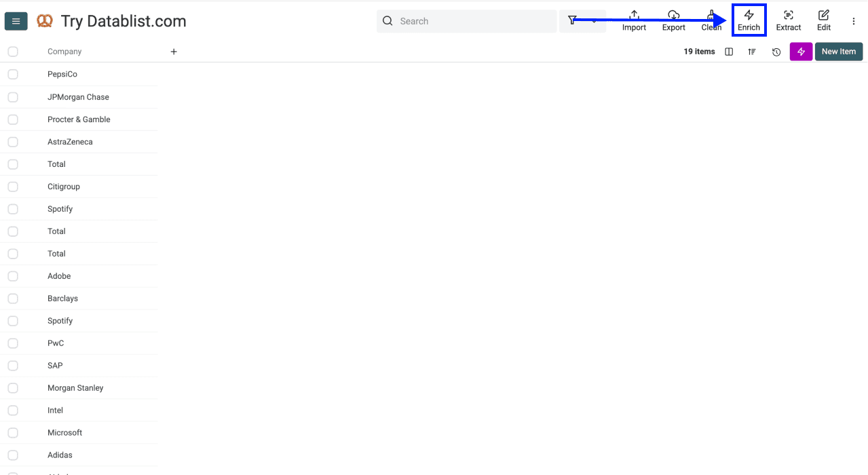This screenshot has height=475, width=868.
Task: Click the purple lightning automation button
Action: point(801,51)
